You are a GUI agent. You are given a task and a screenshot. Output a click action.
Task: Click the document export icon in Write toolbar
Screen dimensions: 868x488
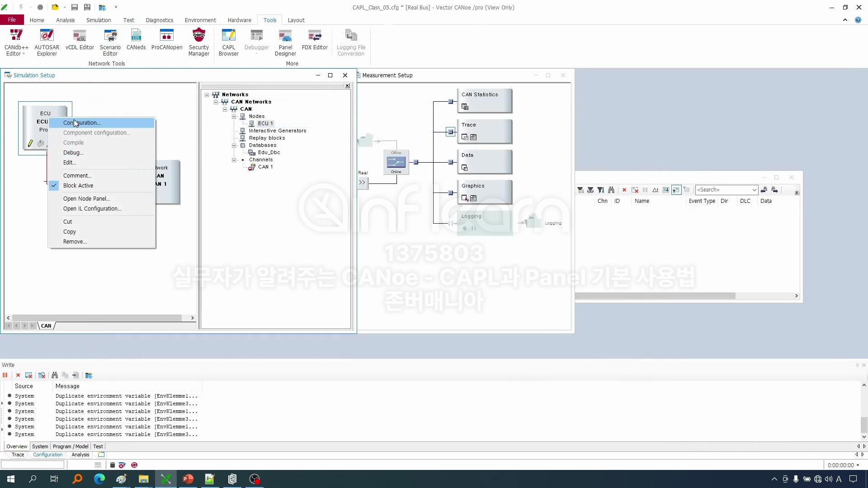(75, 375)
